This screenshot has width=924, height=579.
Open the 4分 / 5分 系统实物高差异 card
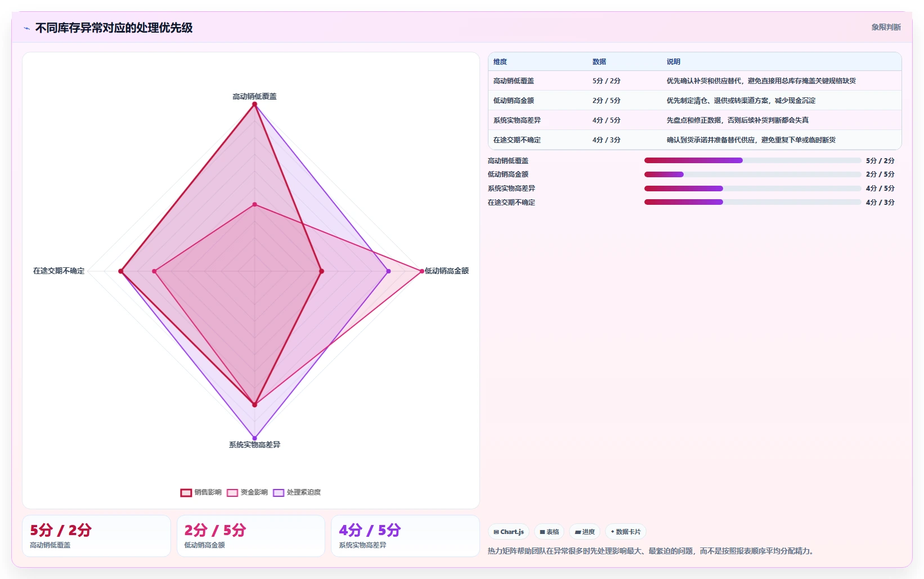pos(405,536)
